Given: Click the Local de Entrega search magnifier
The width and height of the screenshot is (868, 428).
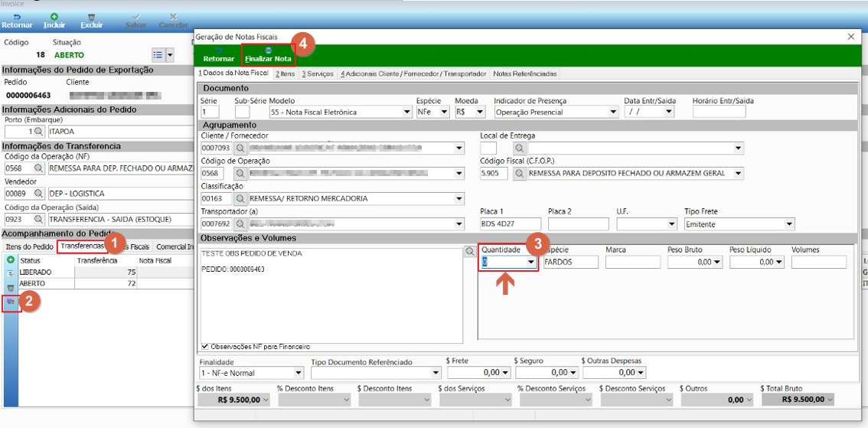Looking at the screenshot, I should (x=519, y=149).
